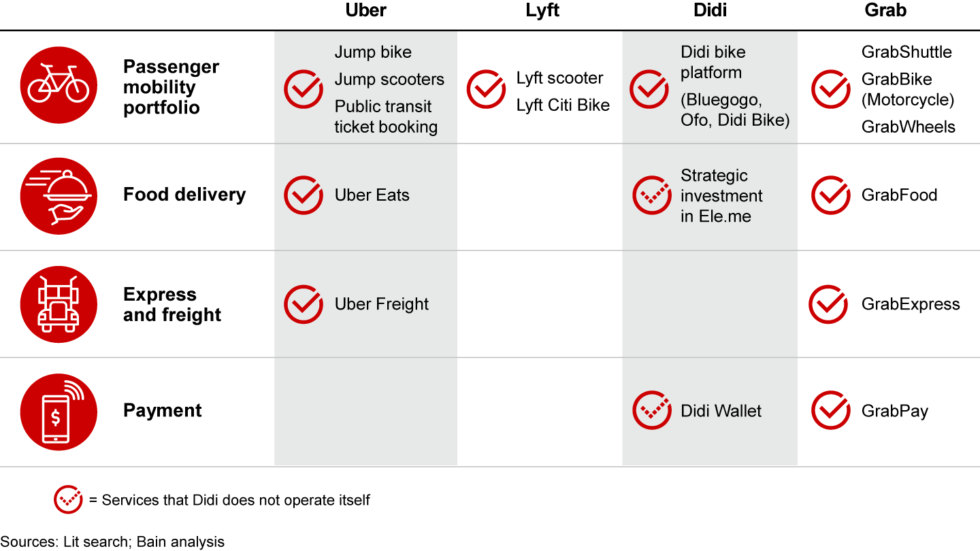Click the checkmark next to Uber Freight

tap(304, 304)
